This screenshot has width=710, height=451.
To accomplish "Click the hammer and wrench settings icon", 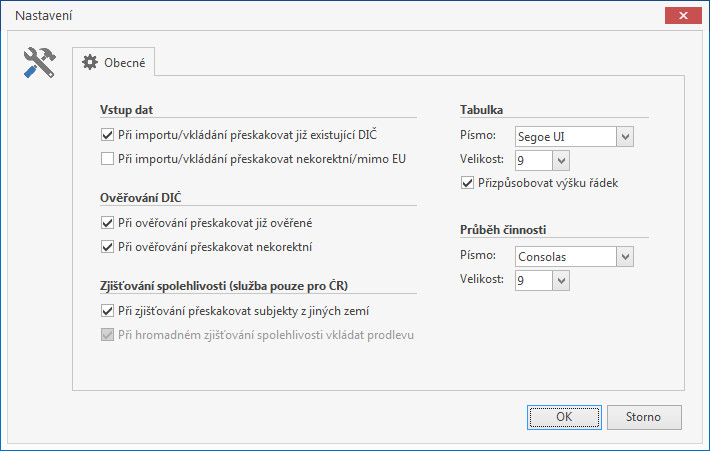I will 39,62.
